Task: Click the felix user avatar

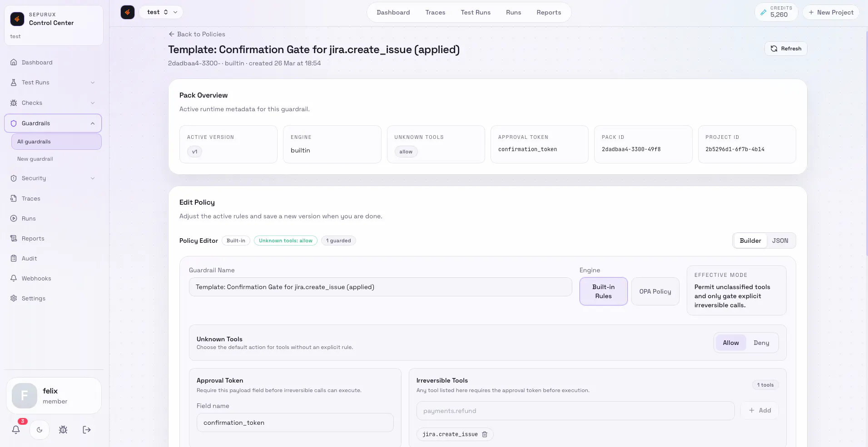Action: point(25,396)
